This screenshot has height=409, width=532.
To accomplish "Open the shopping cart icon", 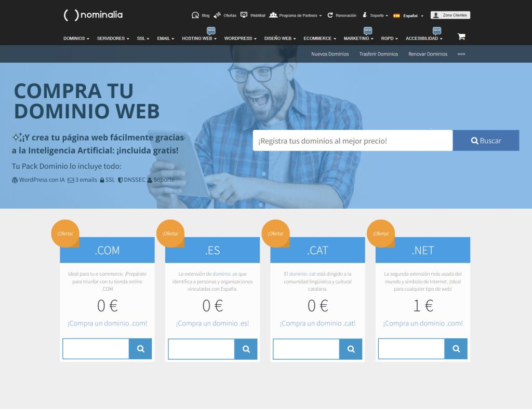I will pyautogui.click(x=461, y=37).
